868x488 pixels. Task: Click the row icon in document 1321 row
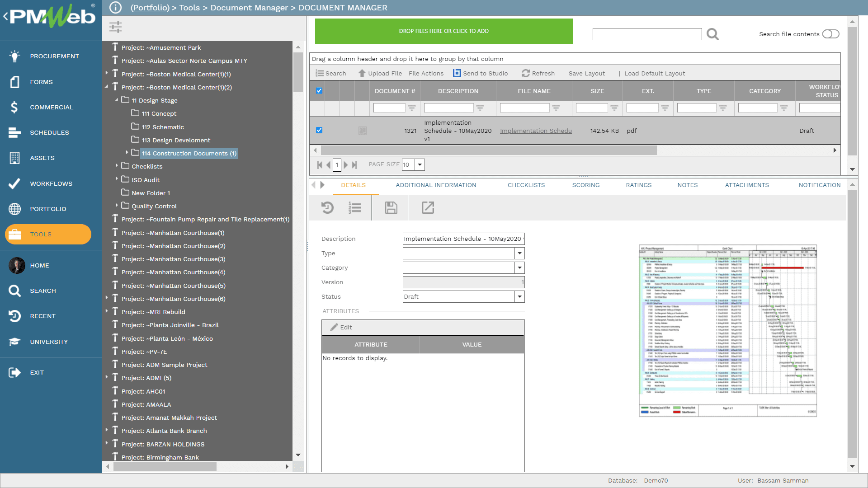coord(362,131)
